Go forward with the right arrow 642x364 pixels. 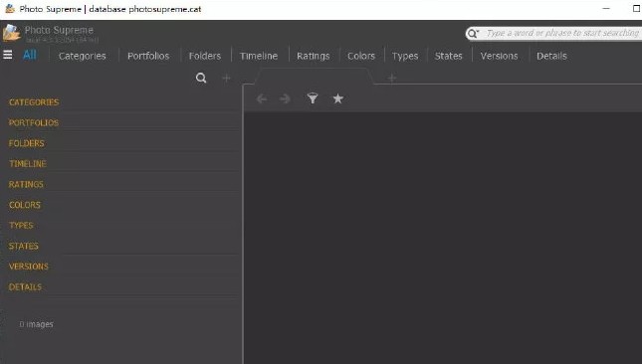[x=285, y=99]
